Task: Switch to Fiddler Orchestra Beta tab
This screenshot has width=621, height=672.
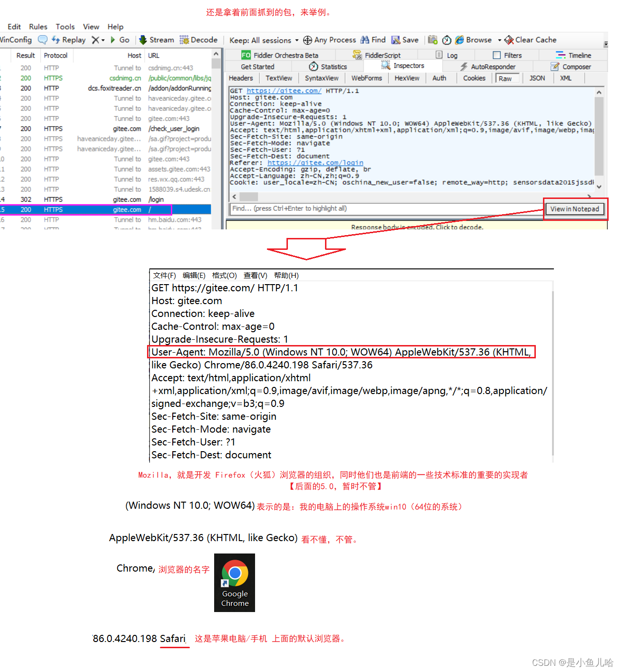Action: [x=280, y=55]
